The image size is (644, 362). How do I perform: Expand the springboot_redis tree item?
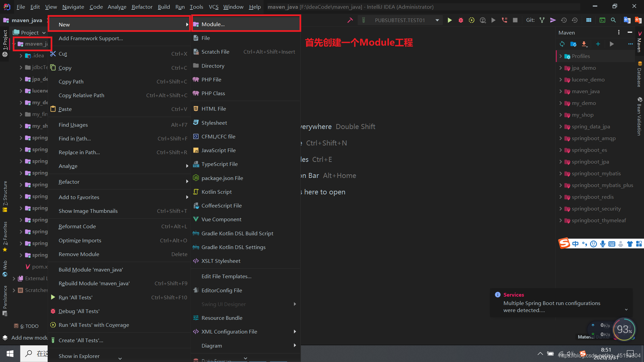coord(560,197)
